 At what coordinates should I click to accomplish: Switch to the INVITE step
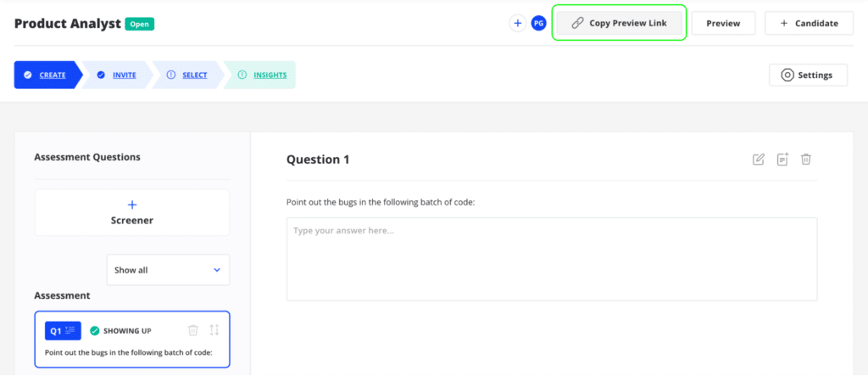(117, 75)
